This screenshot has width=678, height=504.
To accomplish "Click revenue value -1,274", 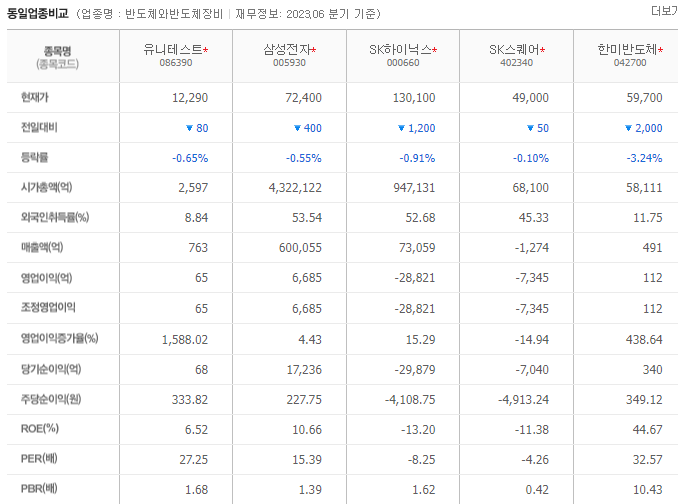I will pyautogui.click(x=531, y=248).
